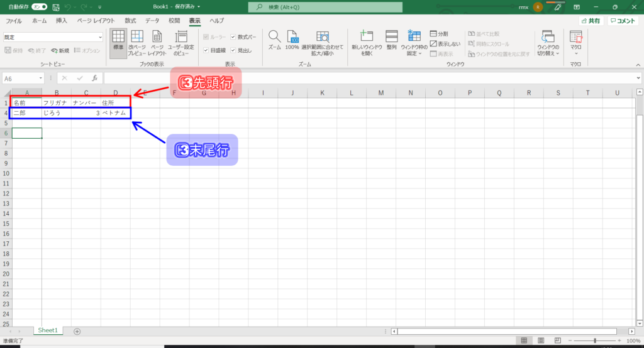Image resolution: width=644 pixels, height=348 pixels.
Task: Uncheck the 数式バー checkbox
Action: (x=233, y=37)
